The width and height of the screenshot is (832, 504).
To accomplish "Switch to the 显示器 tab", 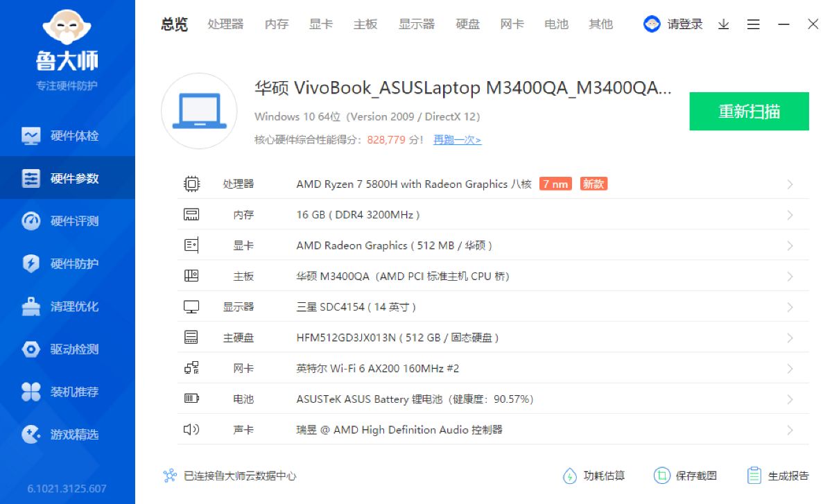I will pos(417,24).
